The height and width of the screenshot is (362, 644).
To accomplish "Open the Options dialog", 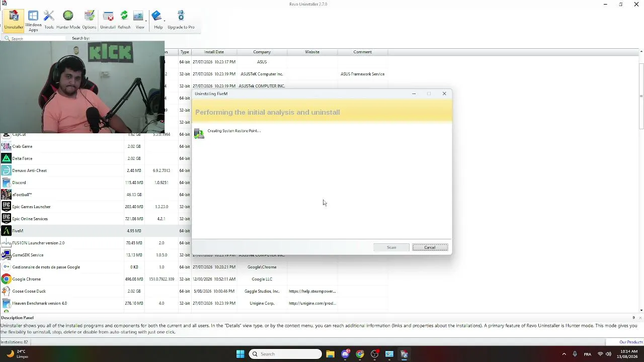I will (89, 20).
